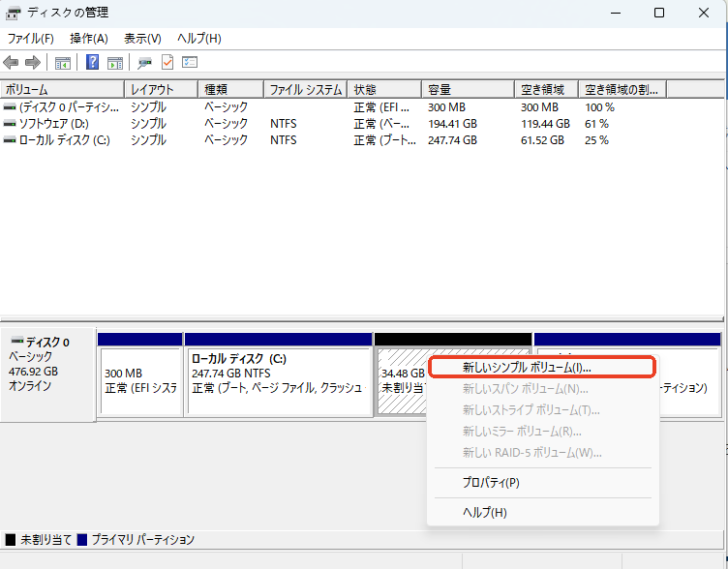Minimize the ディスクの管理 window
The height and width of the screenshot is (569, 728).
tap(616, 13)
